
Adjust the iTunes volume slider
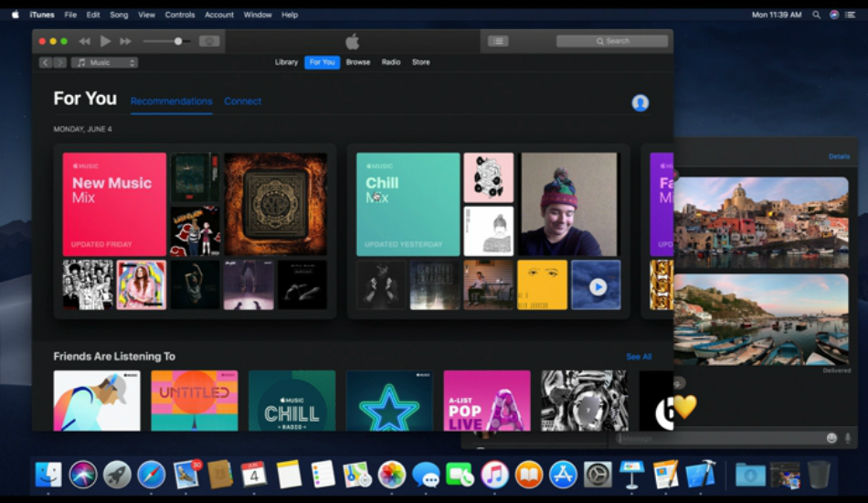[x=166, y=41]
